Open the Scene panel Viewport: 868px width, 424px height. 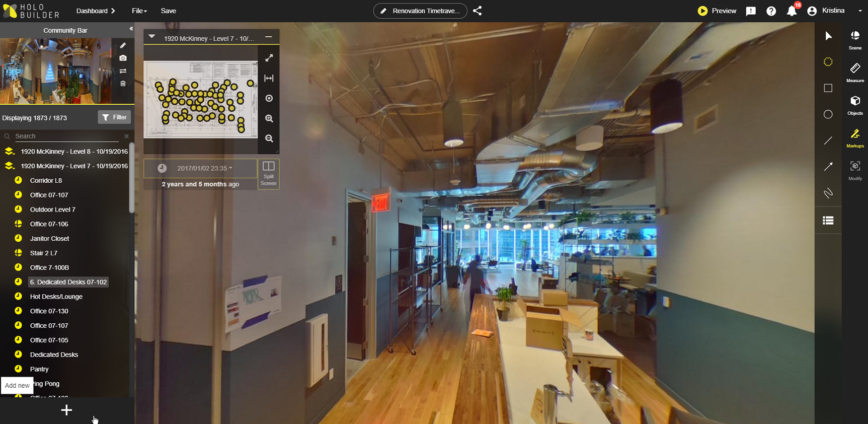tap(855, 40)
